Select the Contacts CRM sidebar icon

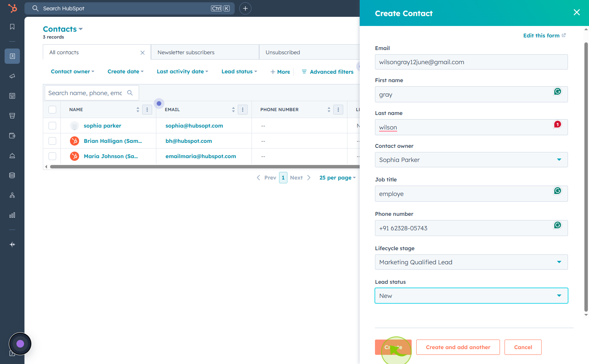(x=12, y=56)
